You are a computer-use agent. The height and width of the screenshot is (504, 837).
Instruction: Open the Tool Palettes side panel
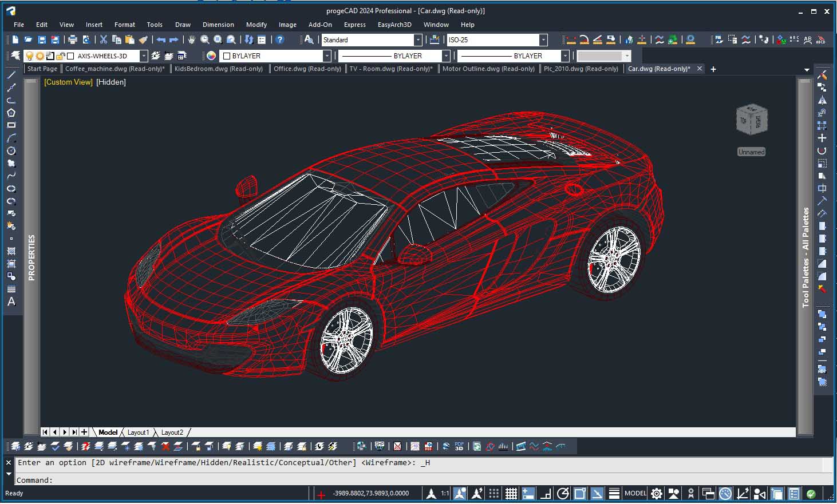point(806,257)
